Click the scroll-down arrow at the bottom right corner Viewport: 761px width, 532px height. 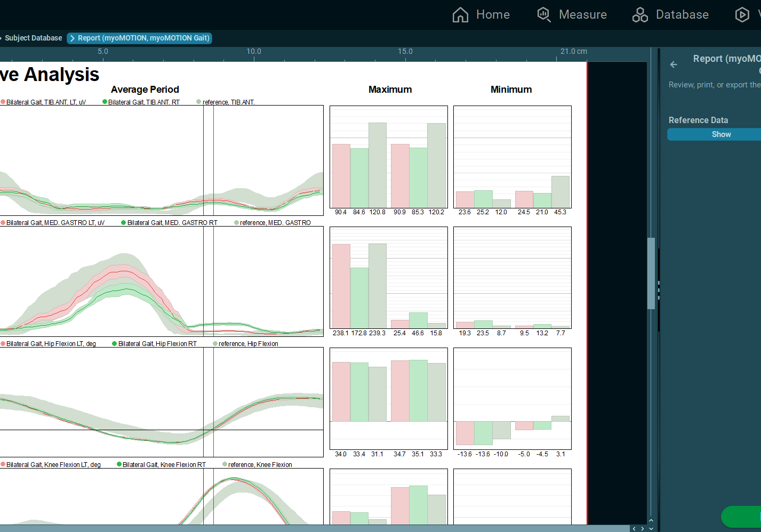point(651,528)
